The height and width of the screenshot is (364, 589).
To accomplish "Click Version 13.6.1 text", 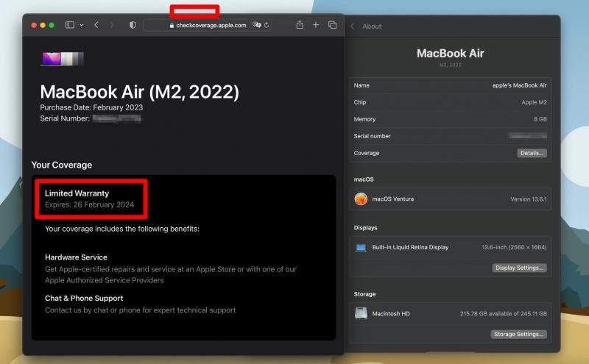I will (529, 199).
